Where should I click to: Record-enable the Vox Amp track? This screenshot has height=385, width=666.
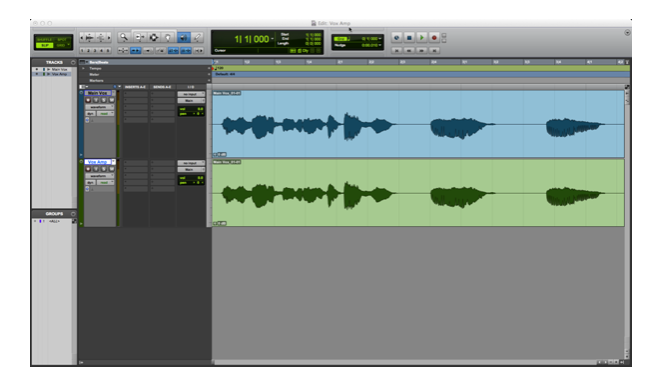[x=88, y=169]
